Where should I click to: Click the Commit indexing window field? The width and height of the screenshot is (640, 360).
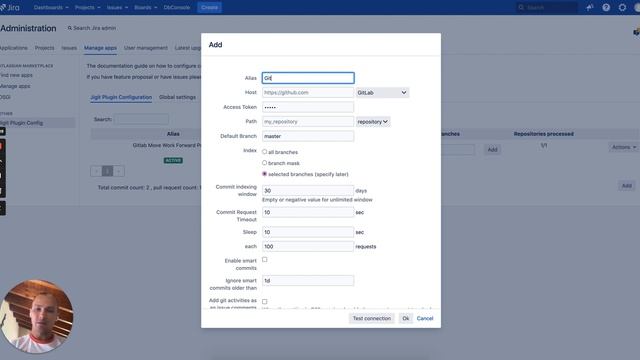click(x=308, y=191)
